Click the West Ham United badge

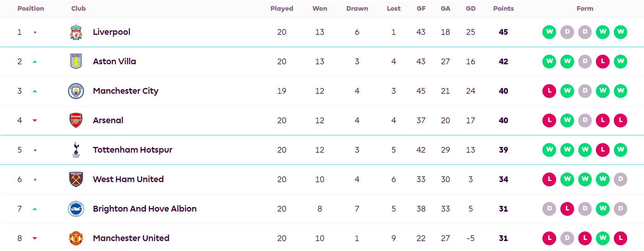coord(76,179)
